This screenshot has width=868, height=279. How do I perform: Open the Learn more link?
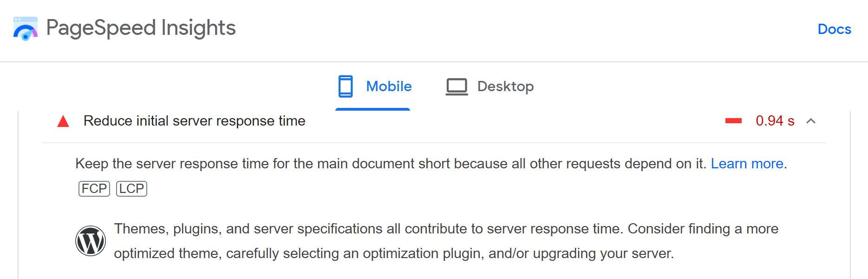(x=747, y=164)
